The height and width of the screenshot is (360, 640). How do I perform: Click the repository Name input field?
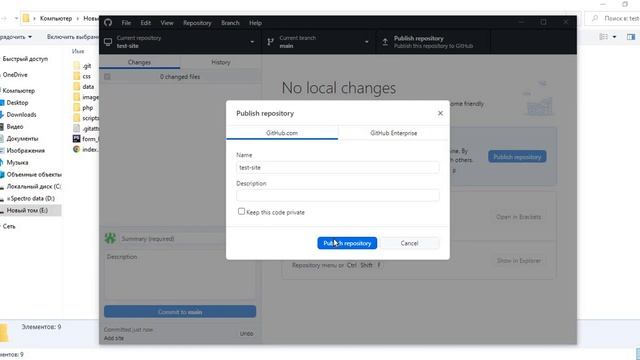pyautogui.click(x=338, y=168)
